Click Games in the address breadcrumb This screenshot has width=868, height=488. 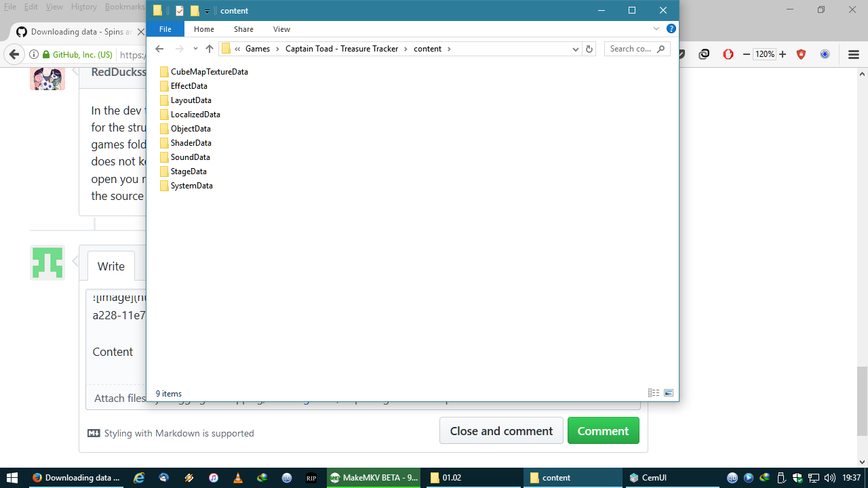coord(258,49)
